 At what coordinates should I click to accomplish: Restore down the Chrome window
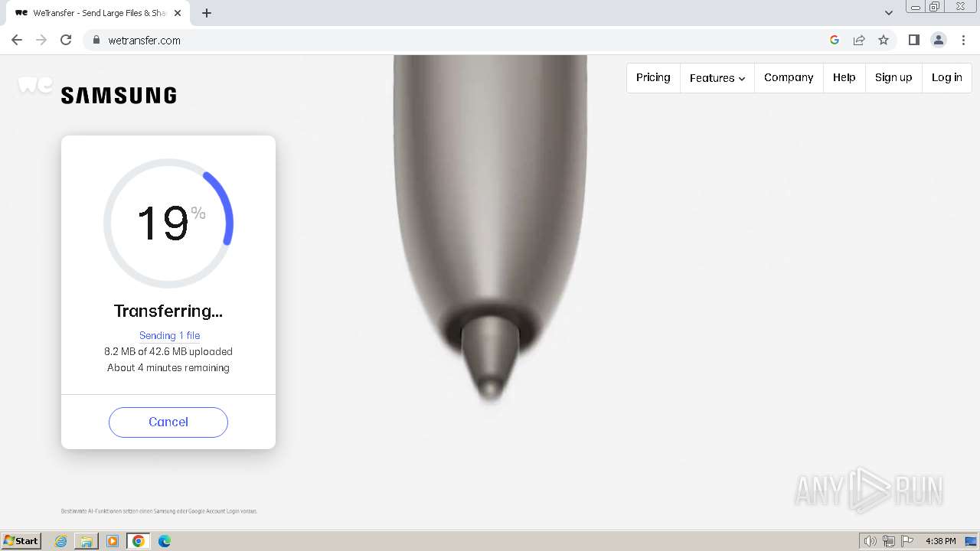(x=935, y=7)
